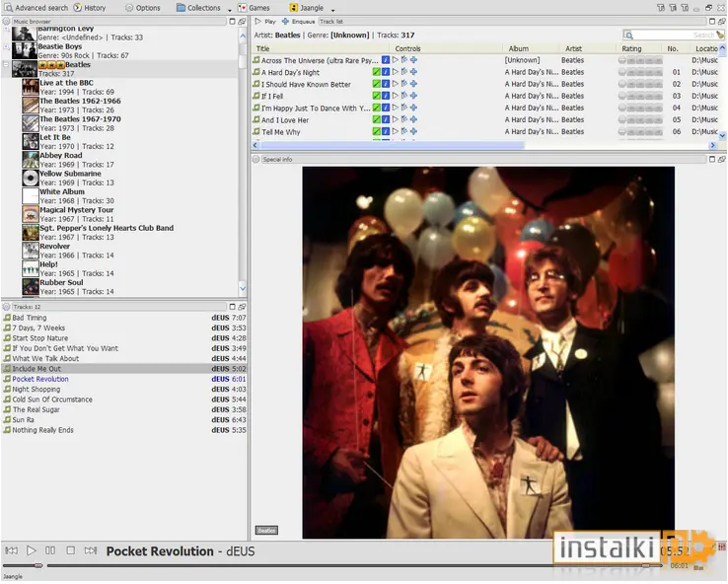728x584 pixels.
Task: Adjust the volume slider
Action: [x=24, y=565]
